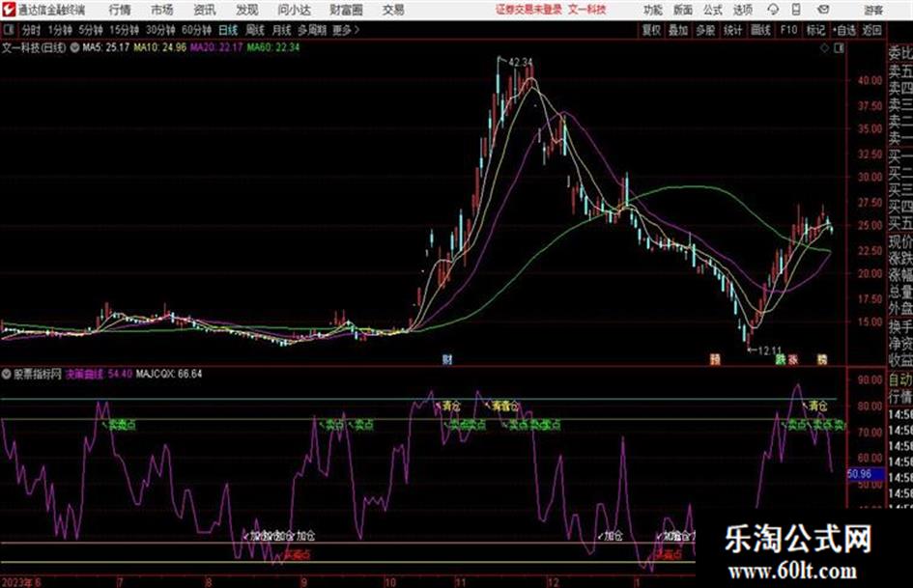Click the mobile phone icon
Image resolution: width=913 pixels, height=588 pixels.
click(796, 10)
